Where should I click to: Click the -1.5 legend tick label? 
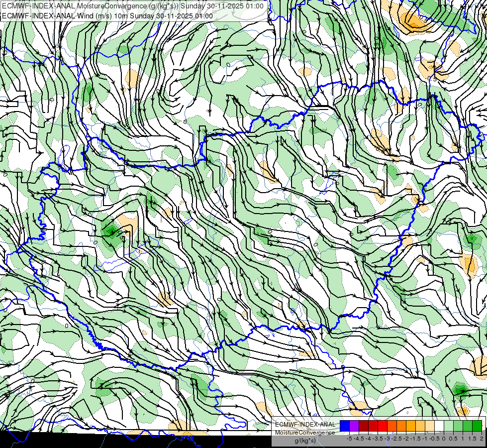[x=415, y=439]
